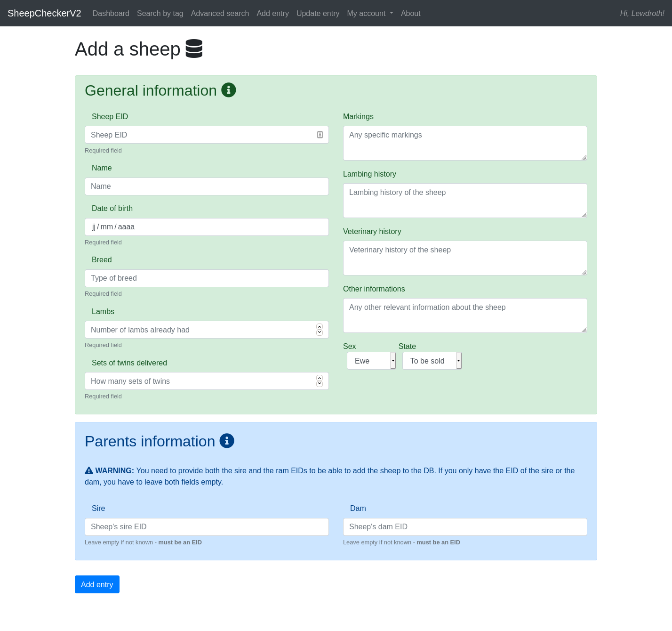Screen dimensions: 672x631
Task: Click the SheepCheckerV2 brand link
Action: coord(44,13)
